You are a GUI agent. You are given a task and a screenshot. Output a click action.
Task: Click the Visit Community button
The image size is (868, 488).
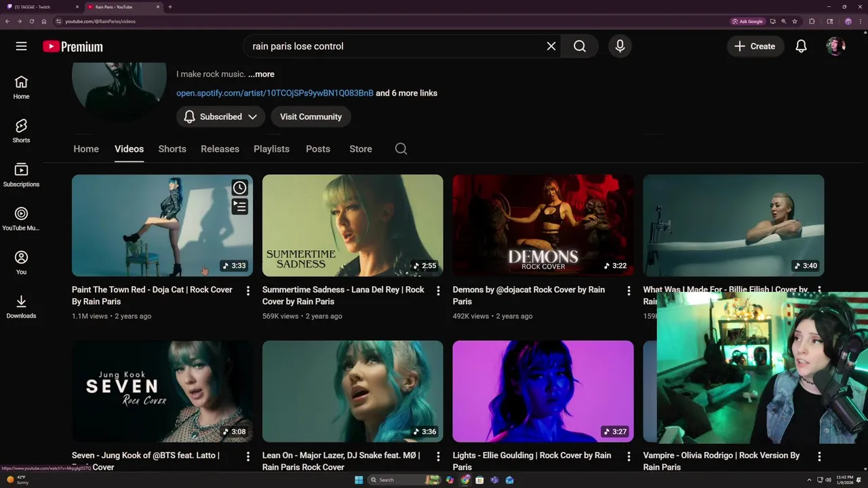[311, 117]
